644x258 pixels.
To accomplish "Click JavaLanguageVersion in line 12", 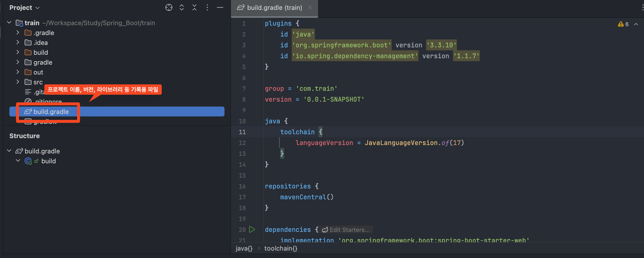I will [401, 143].
